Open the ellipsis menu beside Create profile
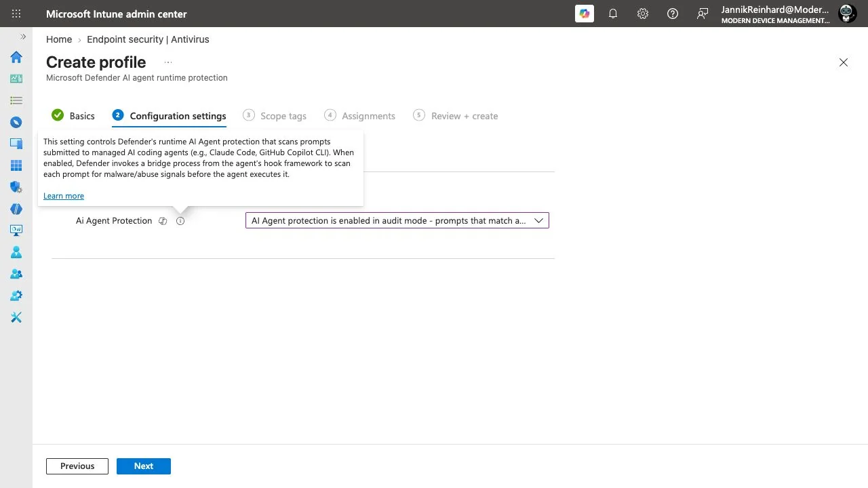The height and width of the screenshot is (488, 868). click(168, 62)
